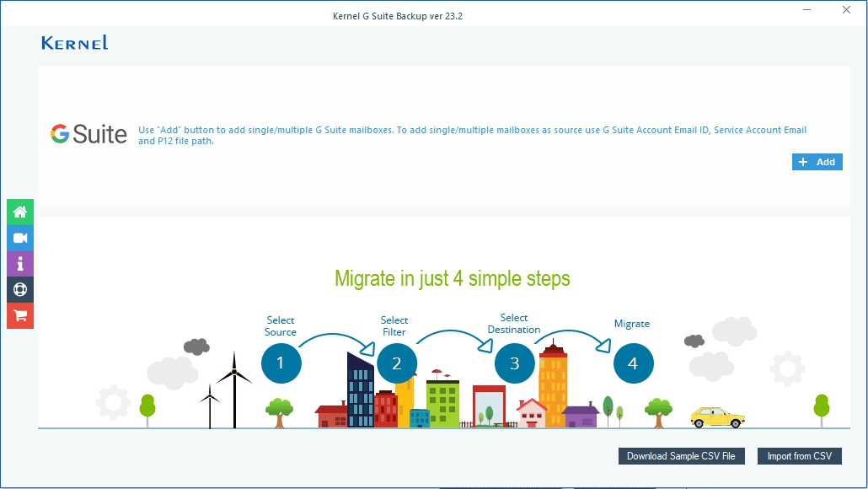This screenshot has height=489, width=868.
Task: Click the plus icon on Add button
Action: coord(803,162)
